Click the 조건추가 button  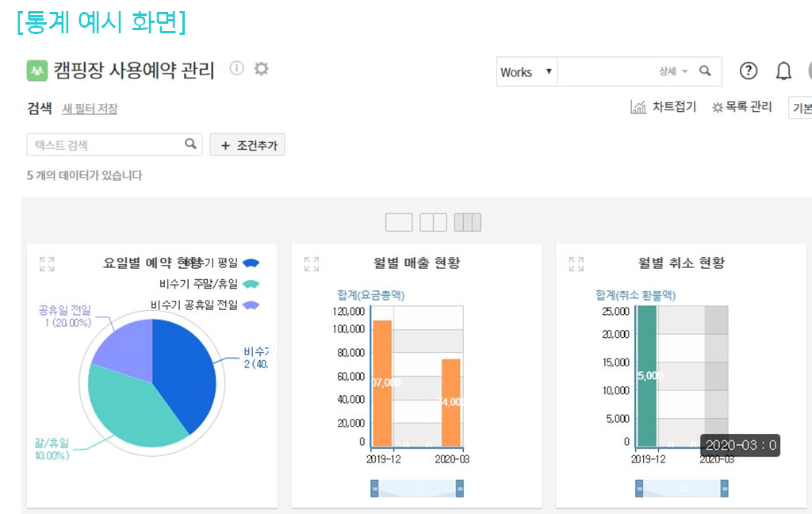pos(247,145)
